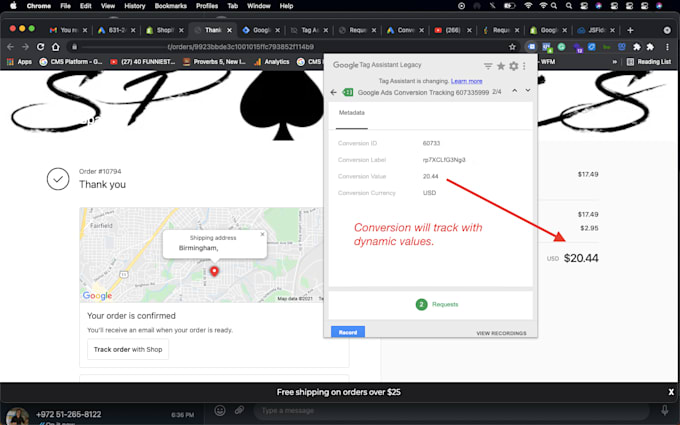680x425 pixels.
Task: Open the Tag Assistant browser tab
Action: [x=309, y=30]
